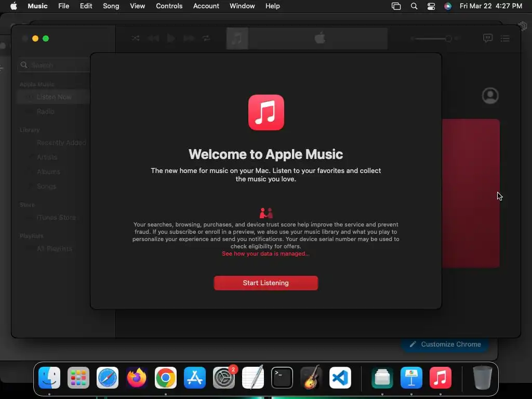Click the green full screen button of the Music window
This screenshot has width=532, height=399.
[x=46, y=38]
